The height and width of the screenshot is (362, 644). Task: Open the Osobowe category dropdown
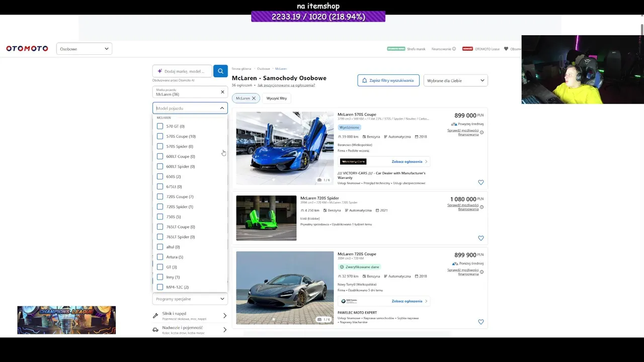(x=84, y=49)
